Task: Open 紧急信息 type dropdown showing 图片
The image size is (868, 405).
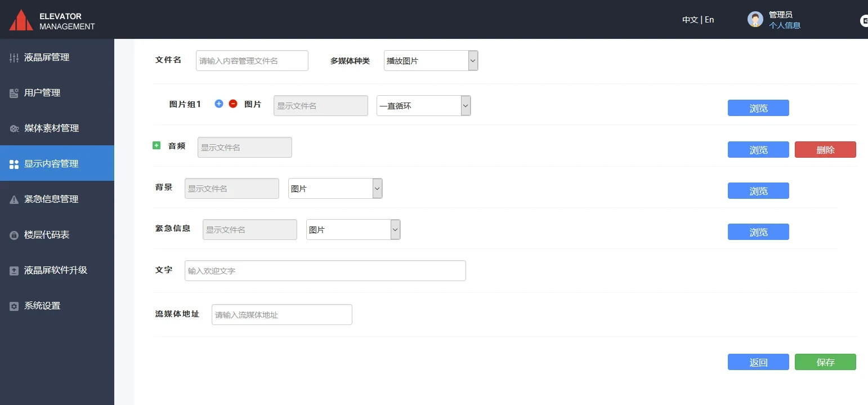Action: tap(354, 230)
